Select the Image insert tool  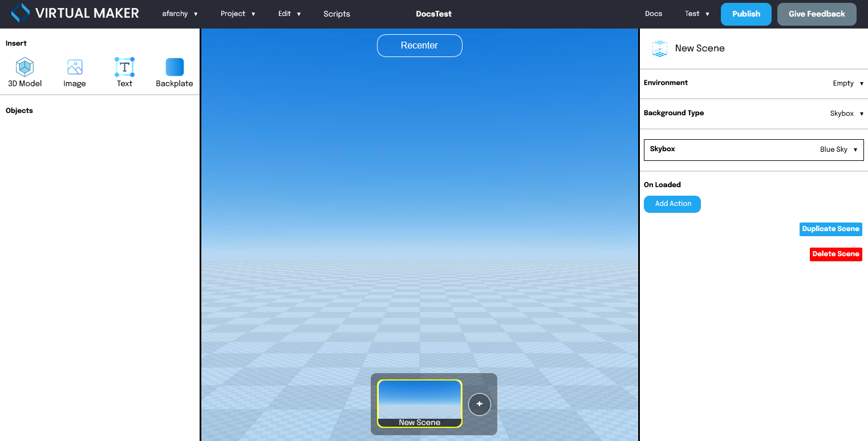click(x=75, y=71)
